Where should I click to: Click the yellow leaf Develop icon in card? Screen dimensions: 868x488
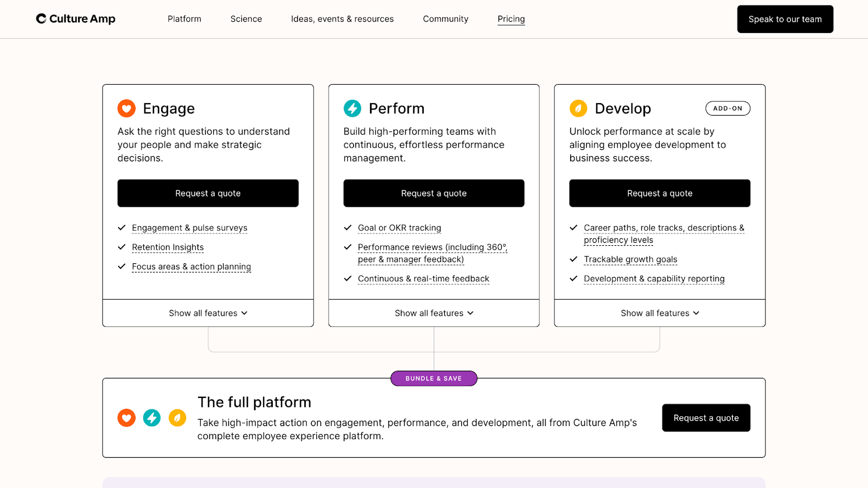pos(578,109)
